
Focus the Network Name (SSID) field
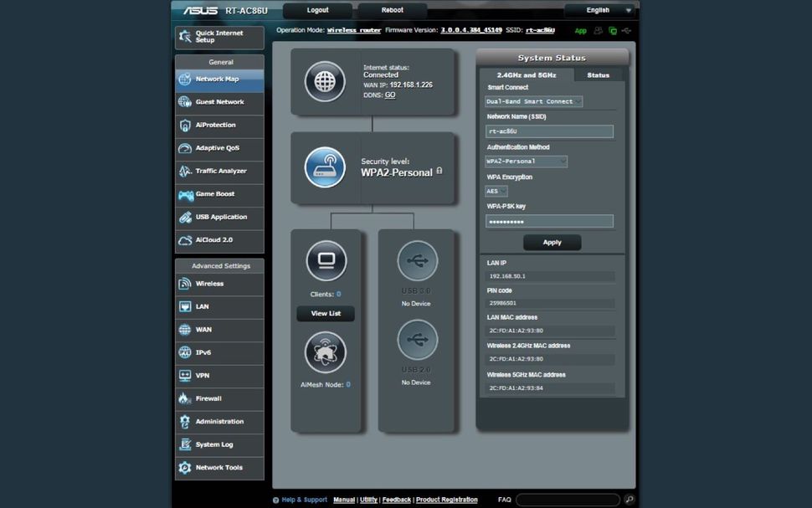[x=549, y=131]
